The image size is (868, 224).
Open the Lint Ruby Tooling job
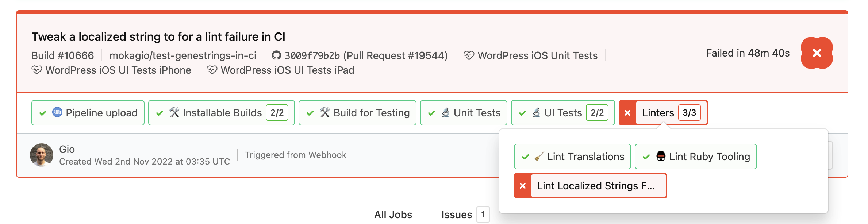(696, 157)
